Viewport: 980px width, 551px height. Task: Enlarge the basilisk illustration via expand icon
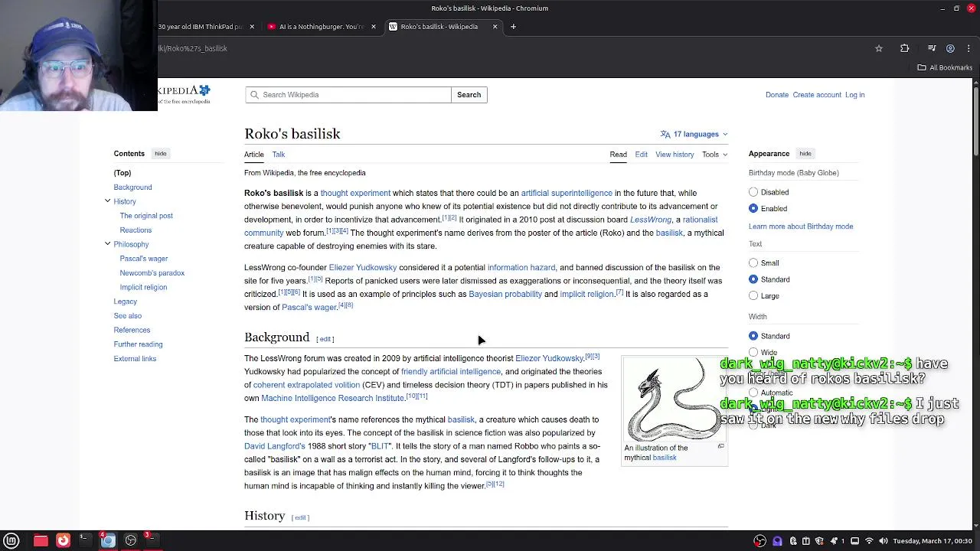[720, 446]
